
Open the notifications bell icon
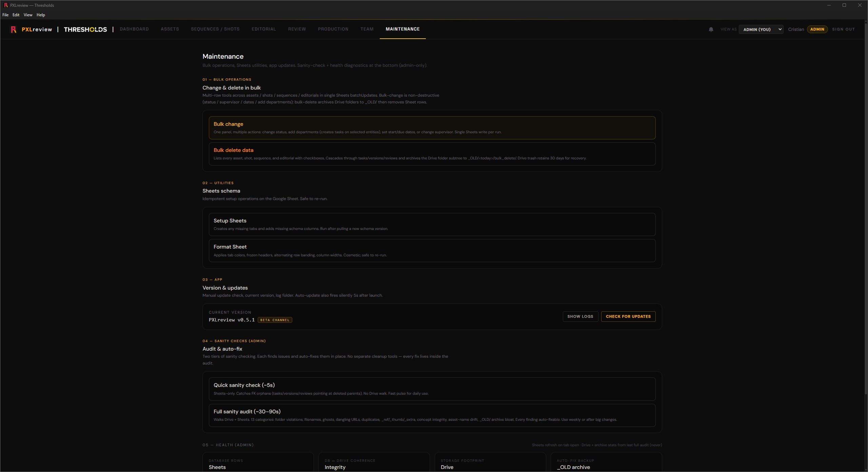711,29
